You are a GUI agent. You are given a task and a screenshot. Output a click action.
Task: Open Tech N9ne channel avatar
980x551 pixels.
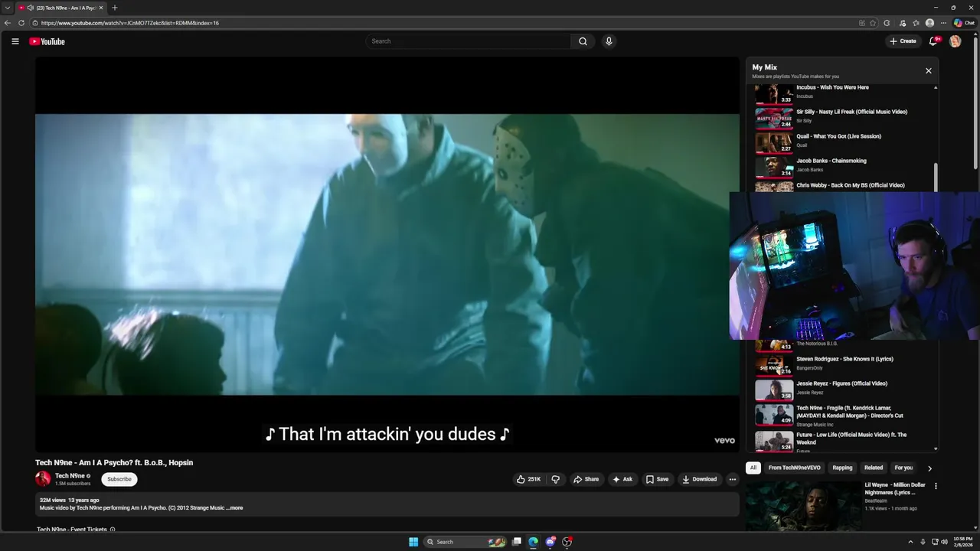(43, 479)
